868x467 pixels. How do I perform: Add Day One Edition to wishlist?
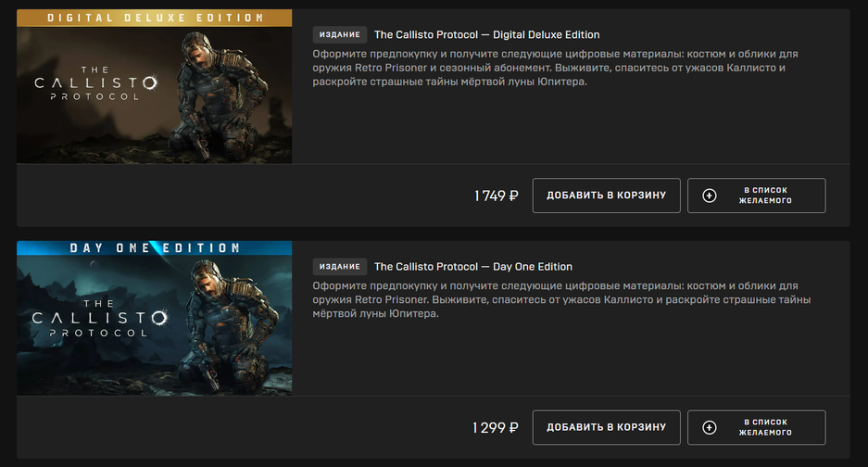[756, 427]
